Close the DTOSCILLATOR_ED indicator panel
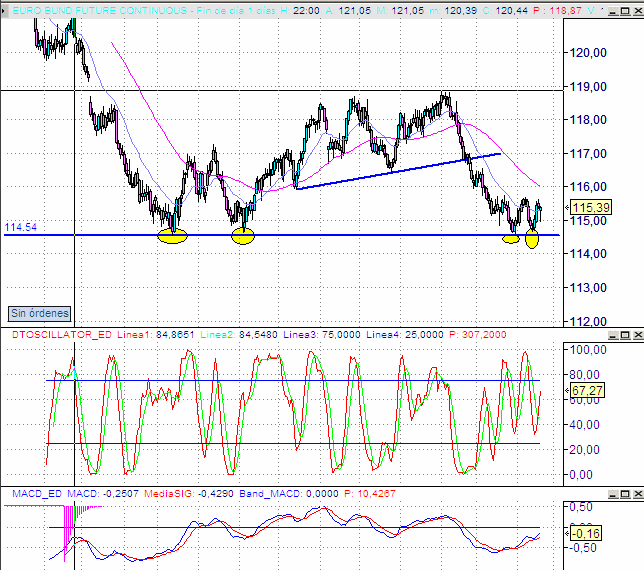Image resolution: width=644 pixels, height=570 pixels. tap(638, 335)
